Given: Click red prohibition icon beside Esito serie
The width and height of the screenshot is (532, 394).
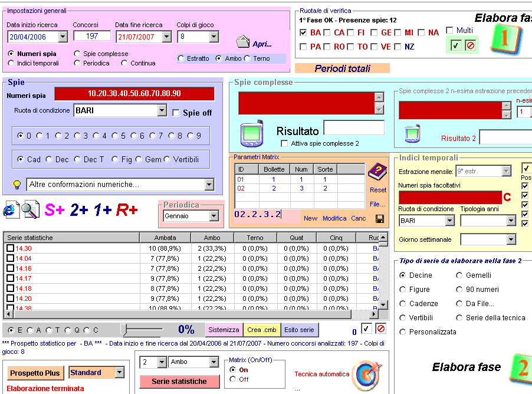Looking at the screenshot, I should (381, 329).
